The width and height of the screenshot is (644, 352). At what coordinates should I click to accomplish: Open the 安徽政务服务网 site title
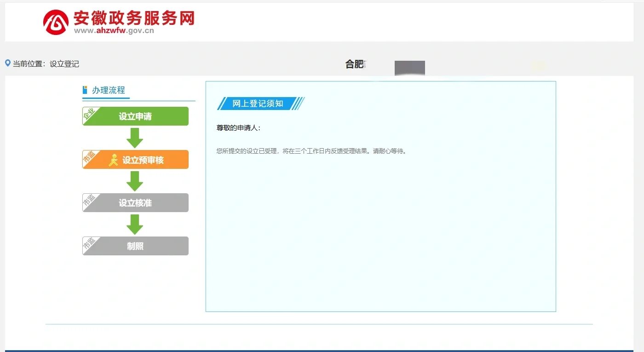[x=134, y=18]
